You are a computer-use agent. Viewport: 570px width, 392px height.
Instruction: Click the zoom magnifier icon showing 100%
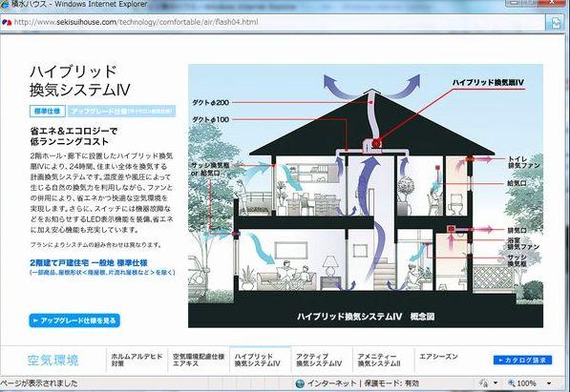coord(511,382)
